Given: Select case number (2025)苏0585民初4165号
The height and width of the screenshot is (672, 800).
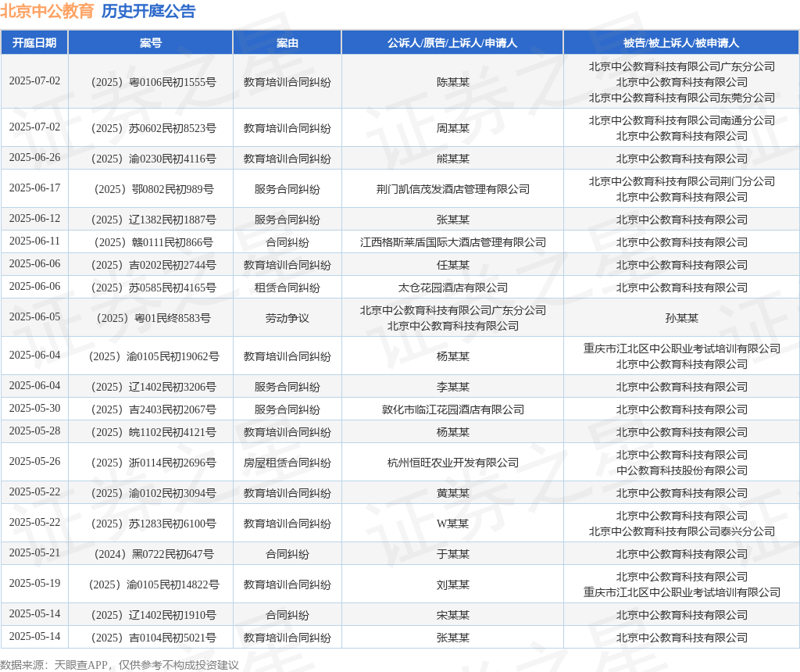Looking at the screenshot, I should pos(154,288).
